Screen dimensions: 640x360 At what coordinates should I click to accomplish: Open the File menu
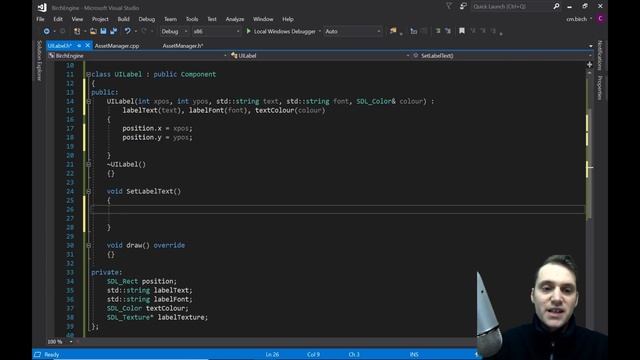point(40,19)
